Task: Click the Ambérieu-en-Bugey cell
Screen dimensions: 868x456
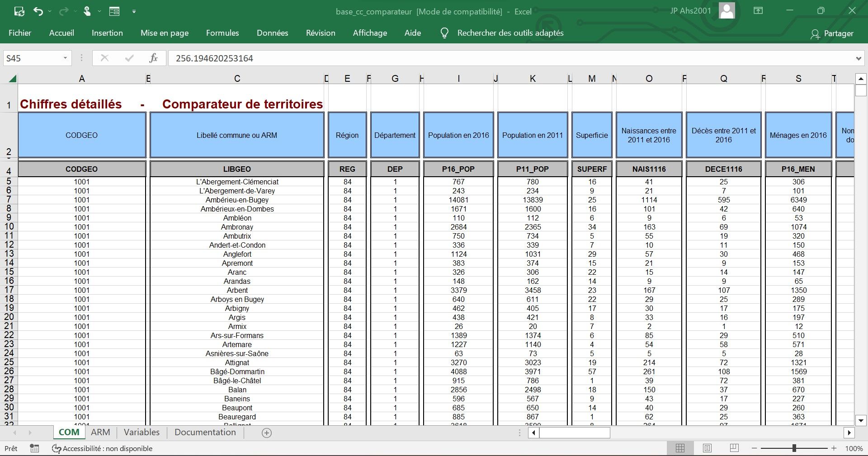Action: (237, 200)
